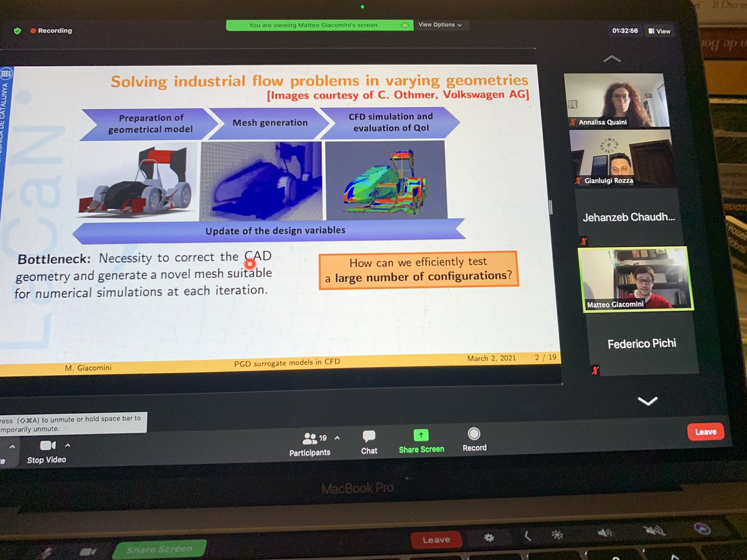
Task: Expand Touch Bar control strip chevron
Action: [527, 536]
